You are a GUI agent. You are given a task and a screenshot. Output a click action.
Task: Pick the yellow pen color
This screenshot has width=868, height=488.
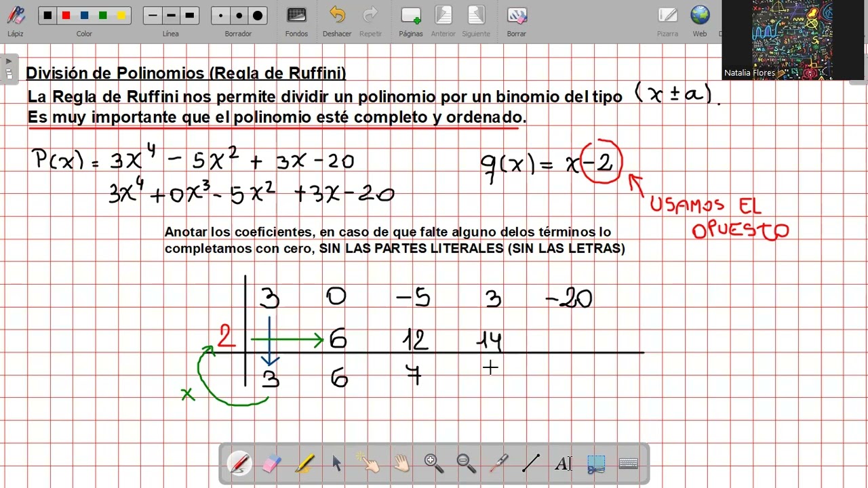tap(121, 16)
